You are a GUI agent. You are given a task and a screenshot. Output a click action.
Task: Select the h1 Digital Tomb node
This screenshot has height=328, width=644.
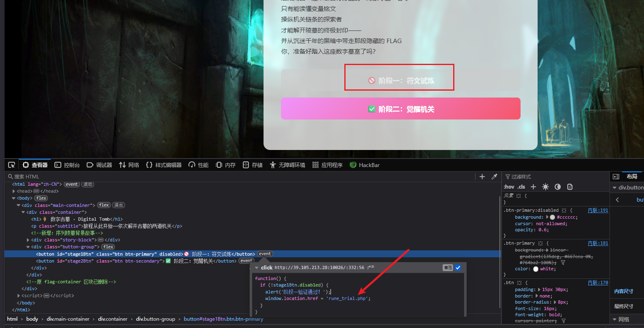coord(77,219)
